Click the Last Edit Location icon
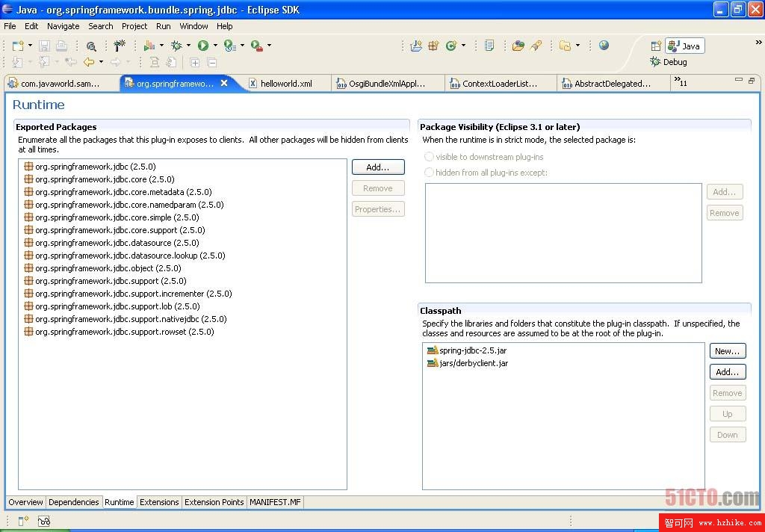 pyautogui.click(x=71, y=62)
